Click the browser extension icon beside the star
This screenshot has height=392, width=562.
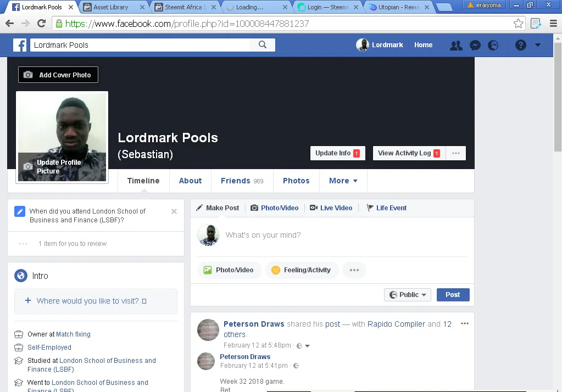pos(536,24)
